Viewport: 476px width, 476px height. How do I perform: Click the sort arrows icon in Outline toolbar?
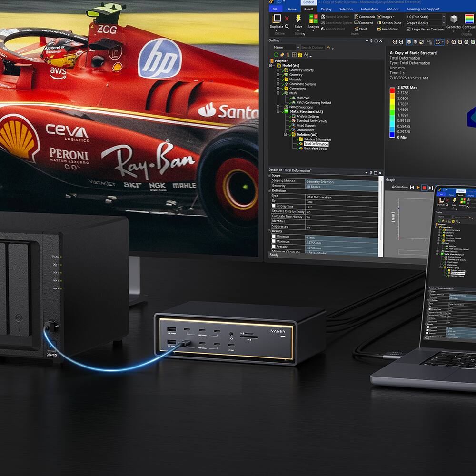[288, 55]
